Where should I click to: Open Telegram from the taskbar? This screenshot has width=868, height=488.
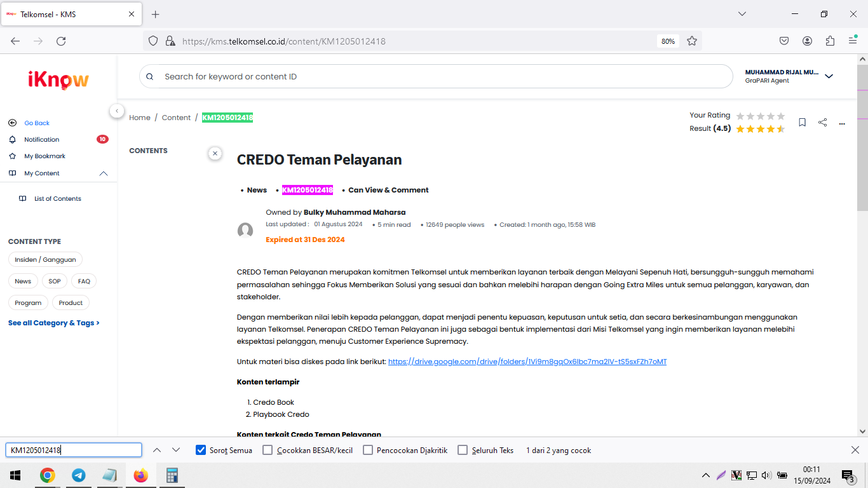[79, 475]
